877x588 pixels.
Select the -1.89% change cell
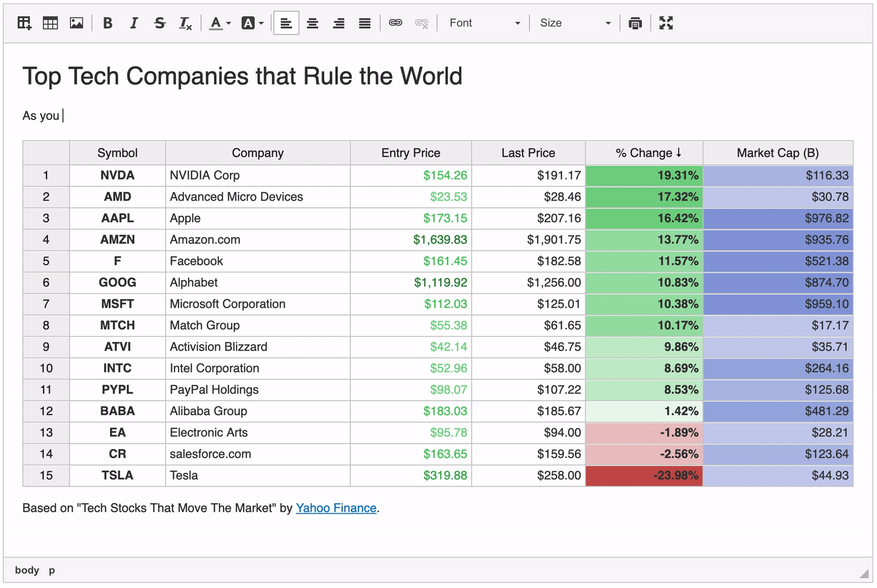pos(644,433)
